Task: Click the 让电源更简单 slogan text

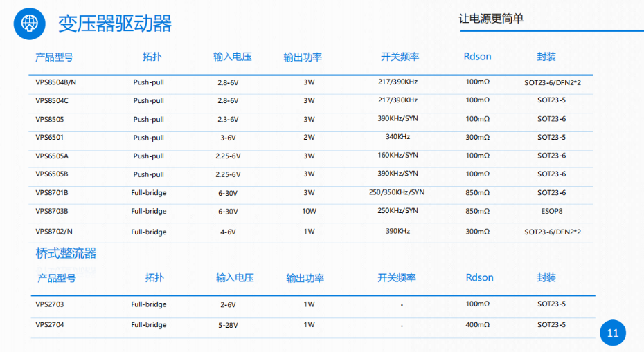Action: [491, 19]
